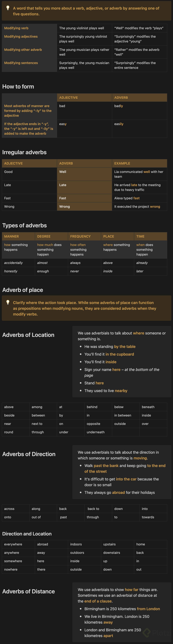Select the EXAMPLE column header in the irregular adverbs table

click(122, 163)
